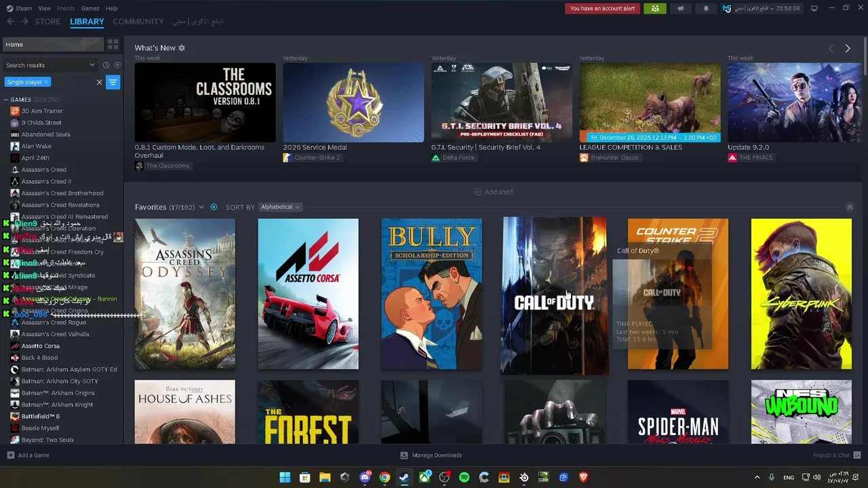
Task: Open Discord from the taskbar
Action: click(x=365, y=477)
